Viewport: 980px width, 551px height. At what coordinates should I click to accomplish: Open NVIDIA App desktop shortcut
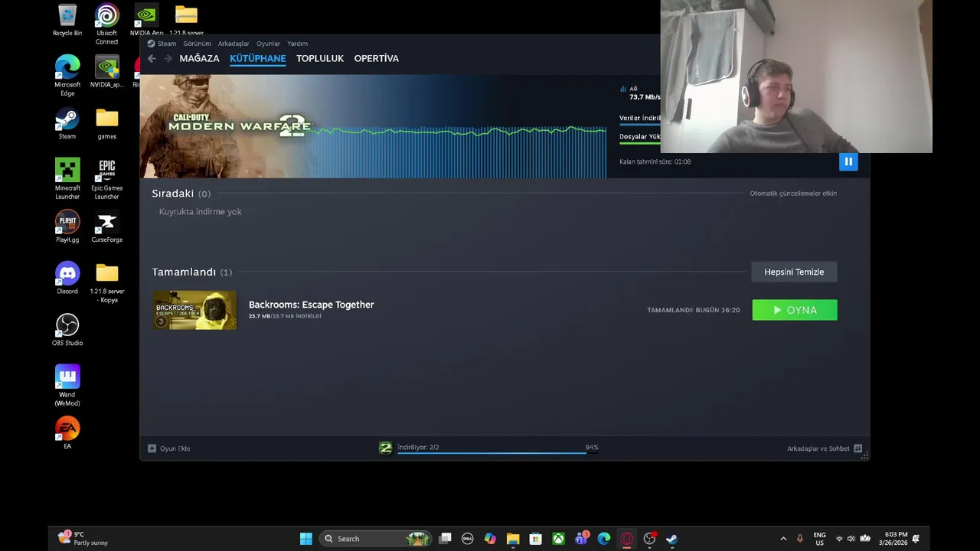point(146,21)
